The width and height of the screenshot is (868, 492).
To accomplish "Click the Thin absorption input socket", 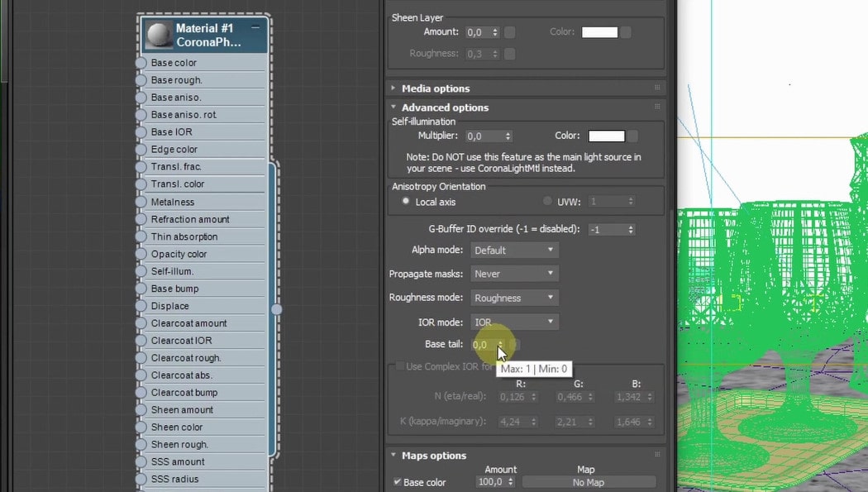I will pyautogui.click(x=141, y=236).
